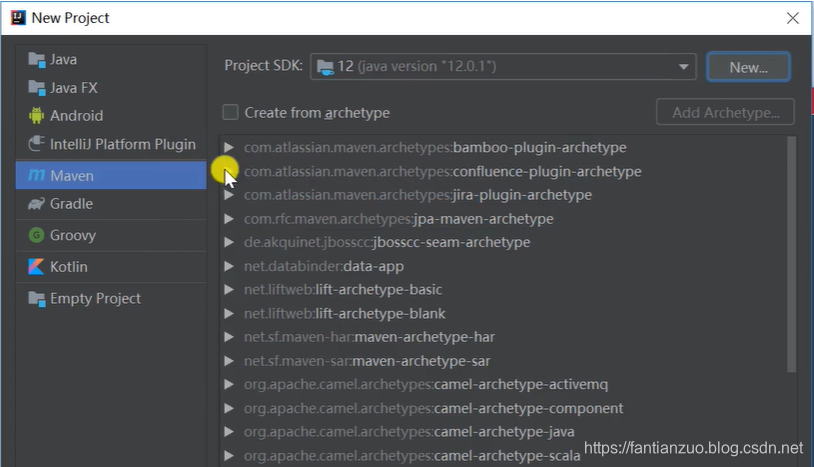The image size is (814, 467).
Task: Select maven-archetype-har row text
Action: (x=370, y=337)
